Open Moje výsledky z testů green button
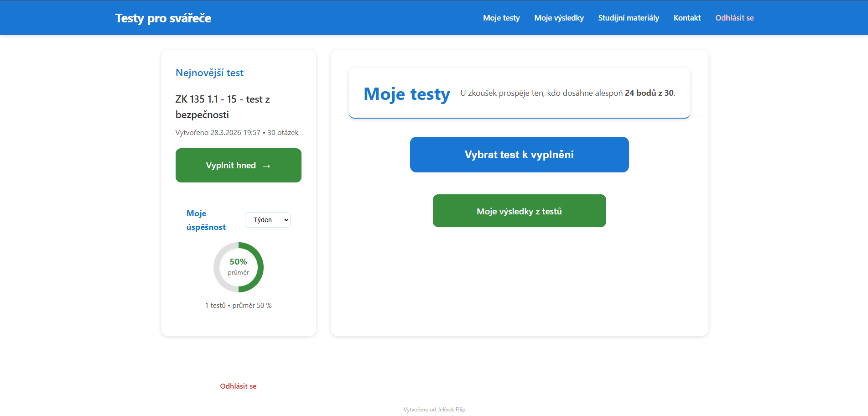 pyautogui.click(x=519, y=211)
